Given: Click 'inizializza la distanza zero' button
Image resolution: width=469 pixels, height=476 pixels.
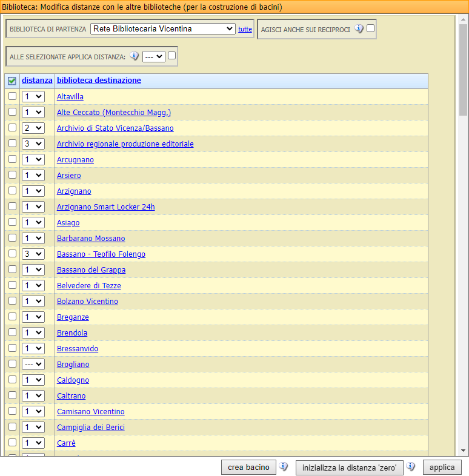Looking at the screenshot, I should tap(349, 468).
